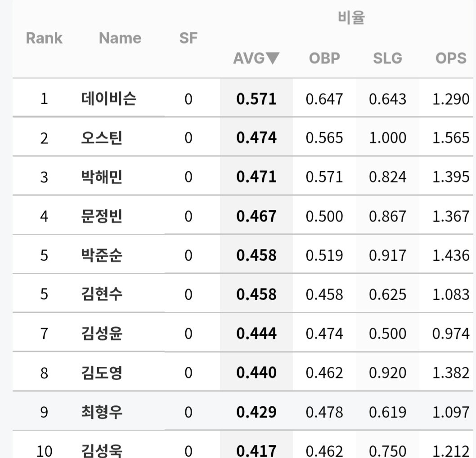Open player 김현수 profile link
The height and width of the screenshot is (458, 476).
(102, 294)
